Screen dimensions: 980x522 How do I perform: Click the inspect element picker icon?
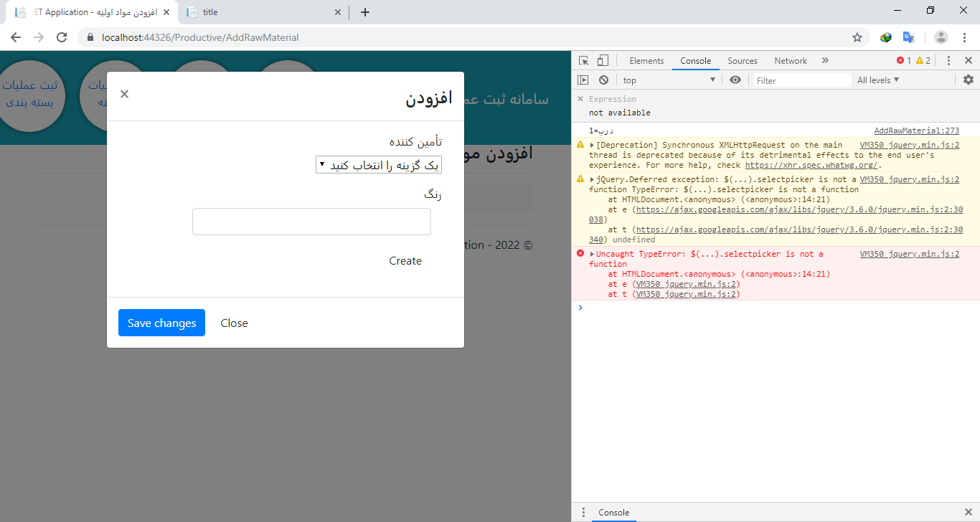(584, 61)
